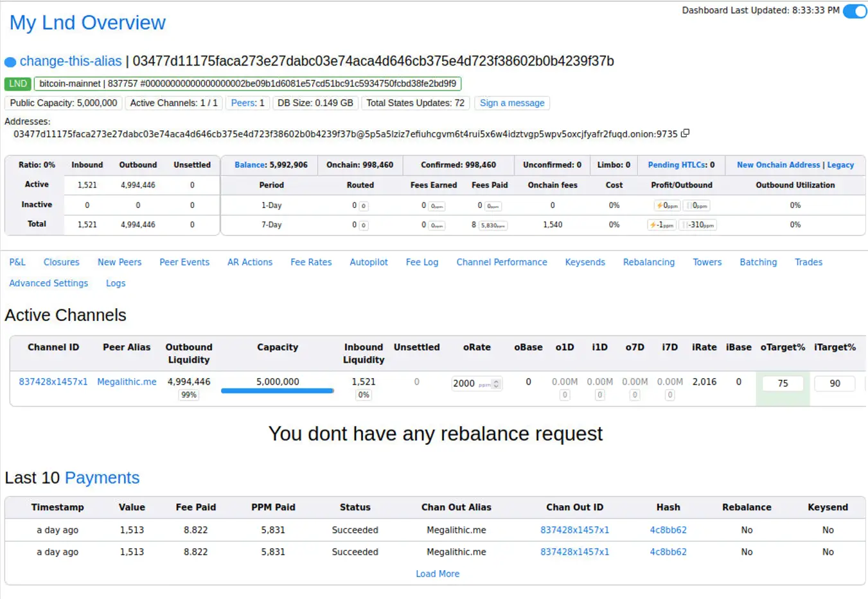Generate a New Onchain Address

(x=778, y=165)
